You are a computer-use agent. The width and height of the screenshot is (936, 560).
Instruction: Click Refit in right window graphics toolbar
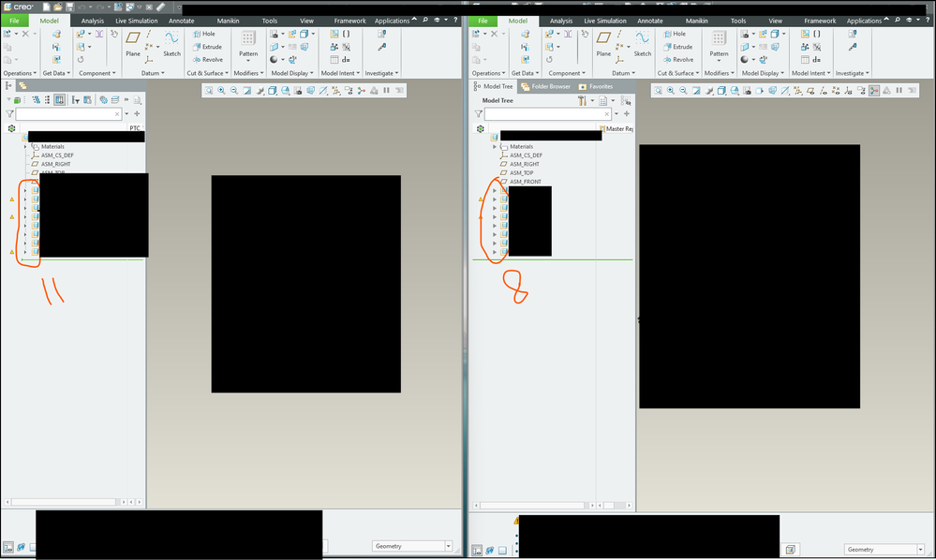[658, 91]
